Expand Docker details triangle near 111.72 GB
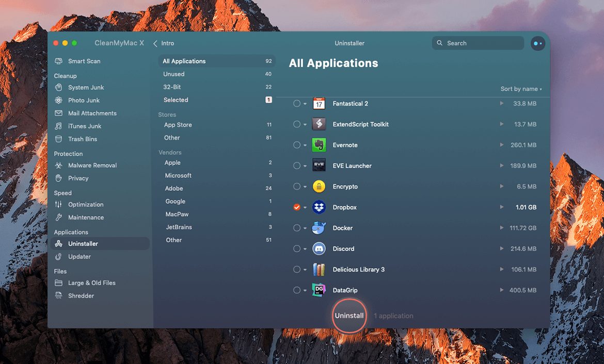604x364 pixels. (x=502, y=227)
